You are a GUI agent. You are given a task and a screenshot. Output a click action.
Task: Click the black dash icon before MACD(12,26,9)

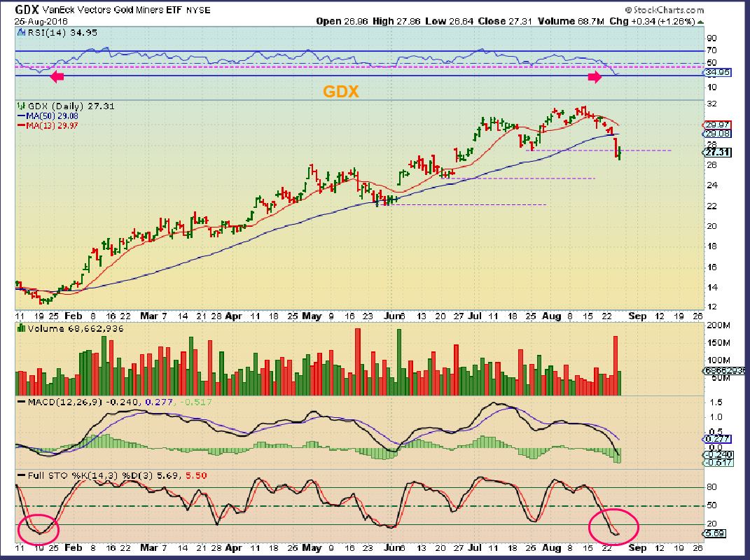(x=21, y=402)
